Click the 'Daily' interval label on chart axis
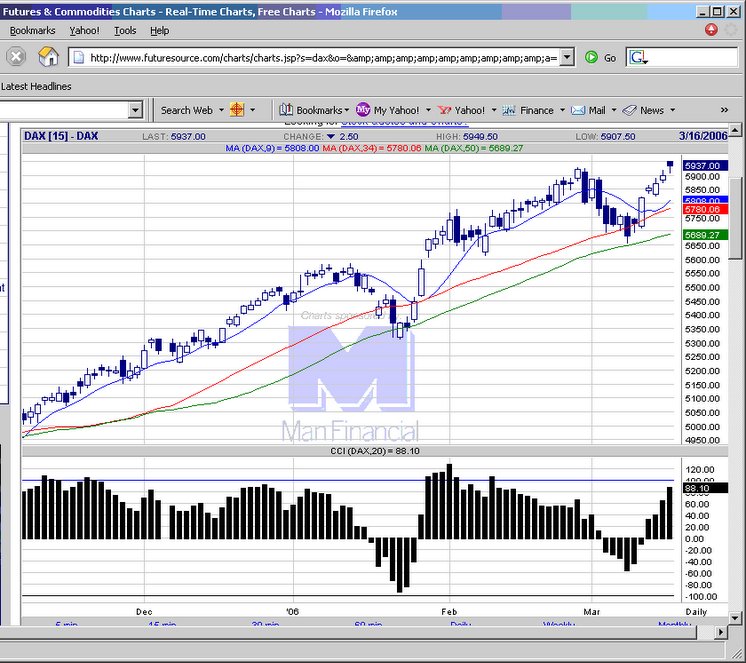 [x=696, y=612]
